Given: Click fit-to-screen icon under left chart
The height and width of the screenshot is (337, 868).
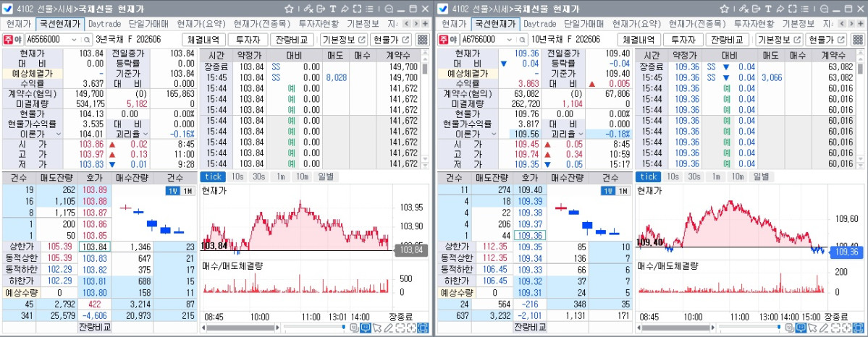Looking at the screenshot, I should [423, 328].
